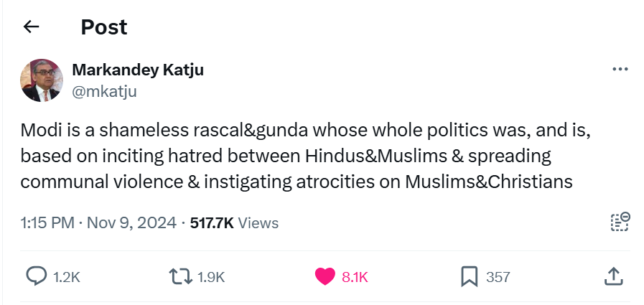Click the 8.1K likes count
The height and width of the screenshot is (305, 644).
click(x=355, y=277)
